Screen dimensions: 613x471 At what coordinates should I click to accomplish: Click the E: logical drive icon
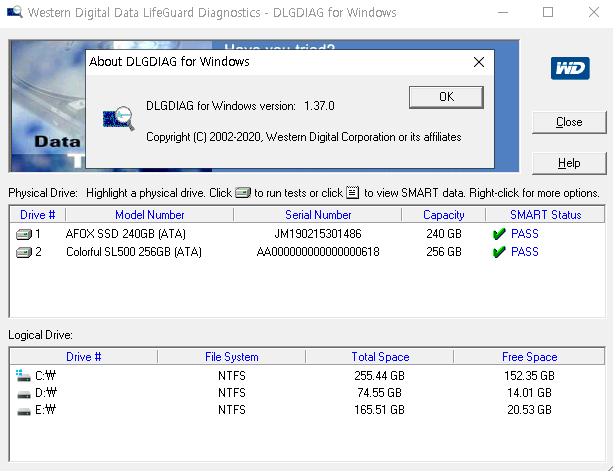23,412
